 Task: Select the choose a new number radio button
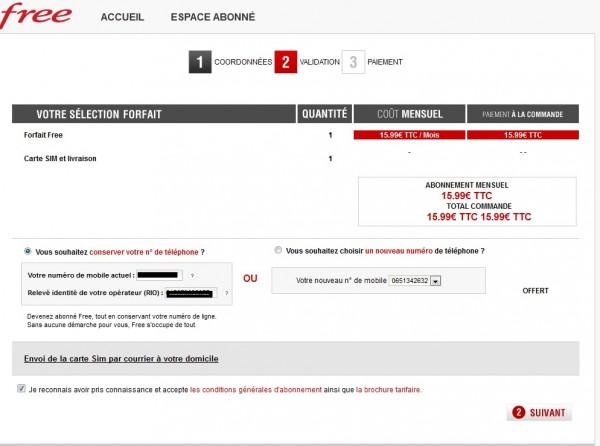pos(278,250)
